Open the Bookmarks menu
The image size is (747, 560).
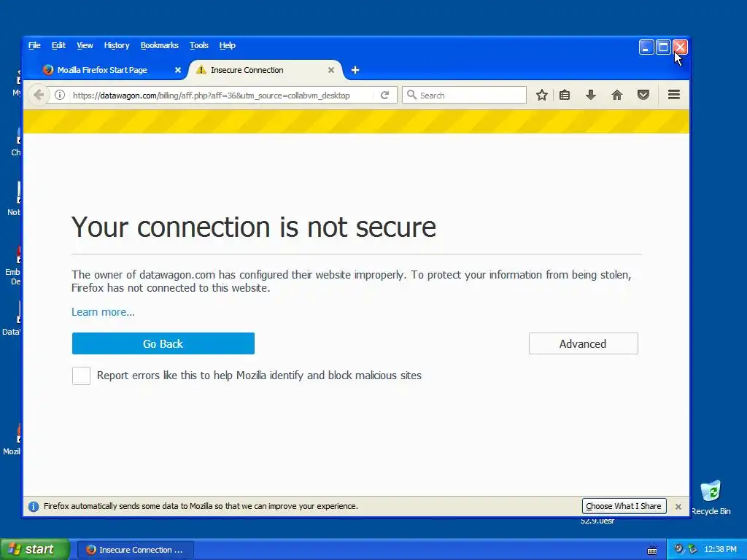click(160, 45)
